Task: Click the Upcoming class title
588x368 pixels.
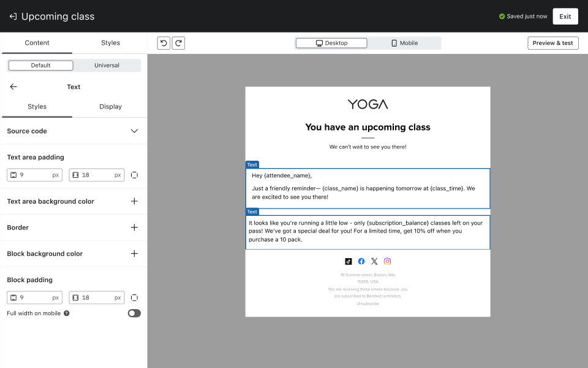Action: point(58,17)
